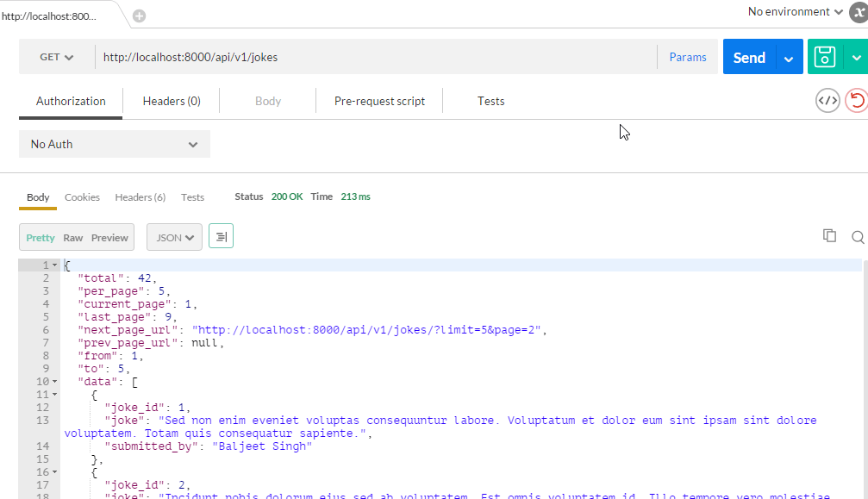Open the GET method dropdown
The height and width of the screenshot is (499, 868).
coord(56,57)
